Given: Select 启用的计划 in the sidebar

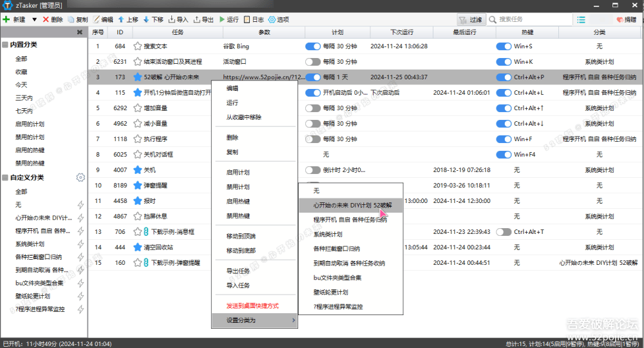Looking at the screenshot, I should tap(30, 124).
